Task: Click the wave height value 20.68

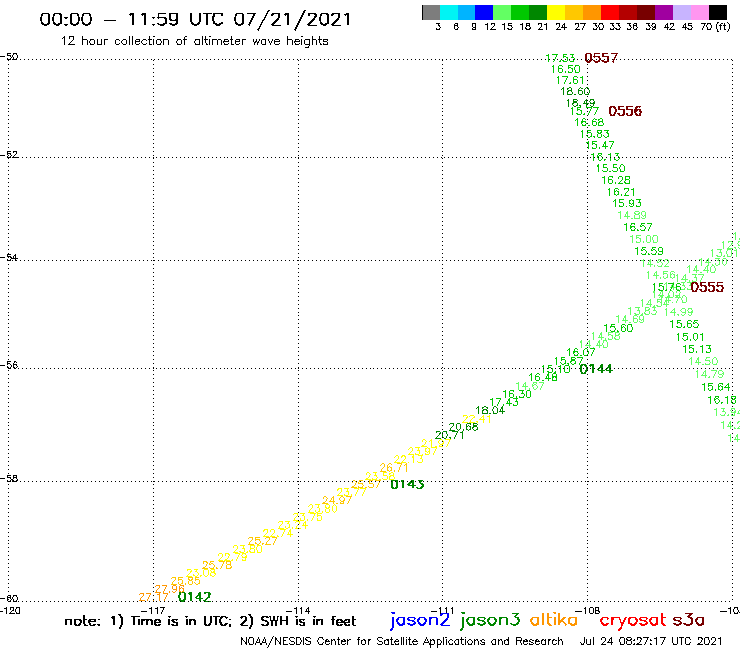Action: coord(463,427)
